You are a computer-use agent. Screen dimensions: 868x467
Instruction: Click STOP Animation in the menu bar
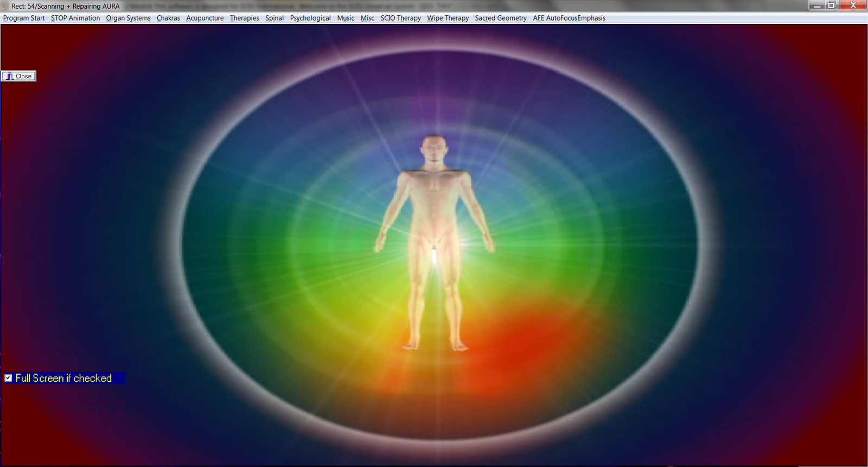75,18
